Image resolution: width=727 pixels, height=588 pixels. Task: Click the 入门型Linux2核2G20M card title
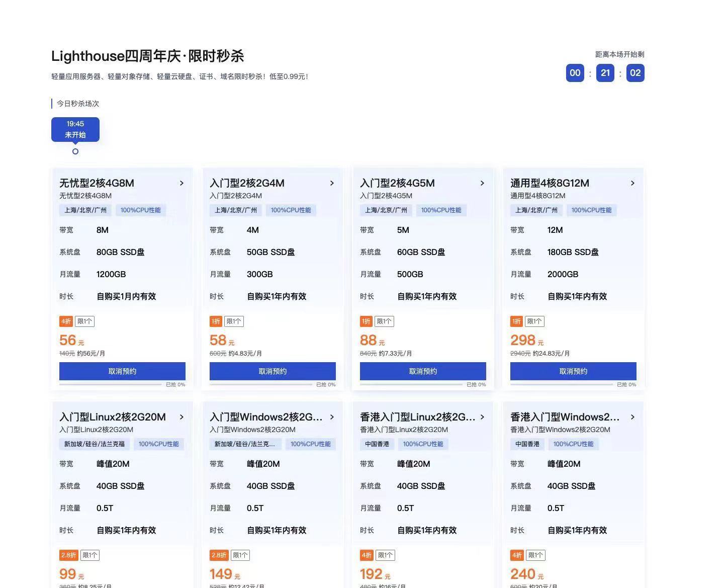click(113, 417)
